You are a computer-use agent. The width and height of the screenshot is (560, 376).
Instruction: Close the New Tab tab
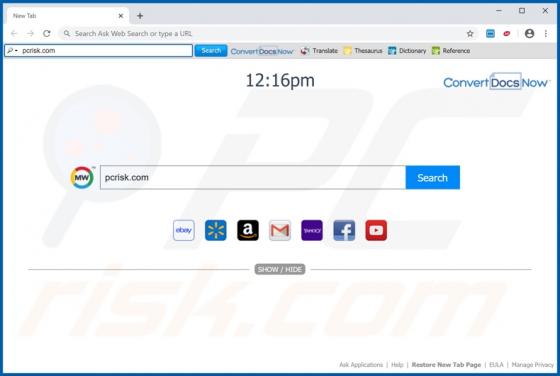click(121, 16)
